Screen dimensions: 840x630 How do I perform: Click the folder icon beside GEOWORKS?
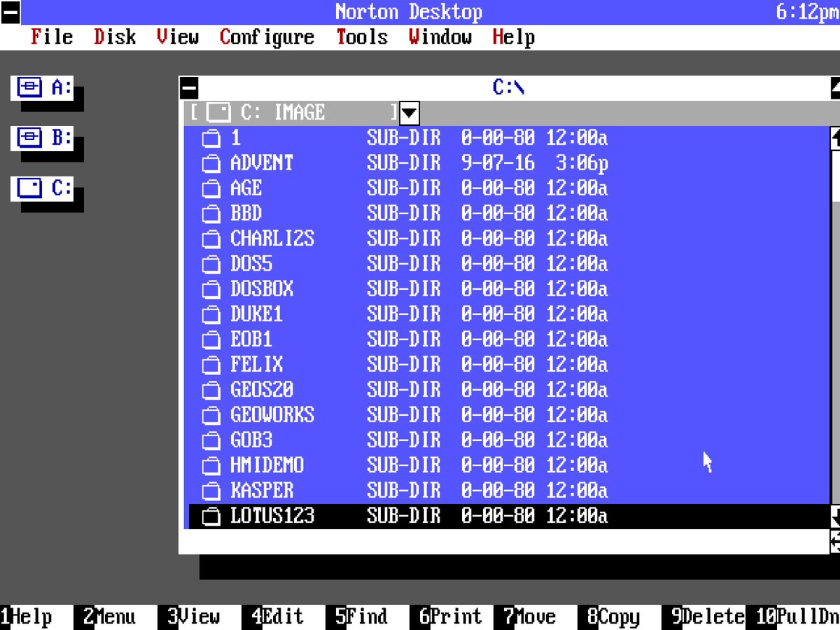pos(211,416)
